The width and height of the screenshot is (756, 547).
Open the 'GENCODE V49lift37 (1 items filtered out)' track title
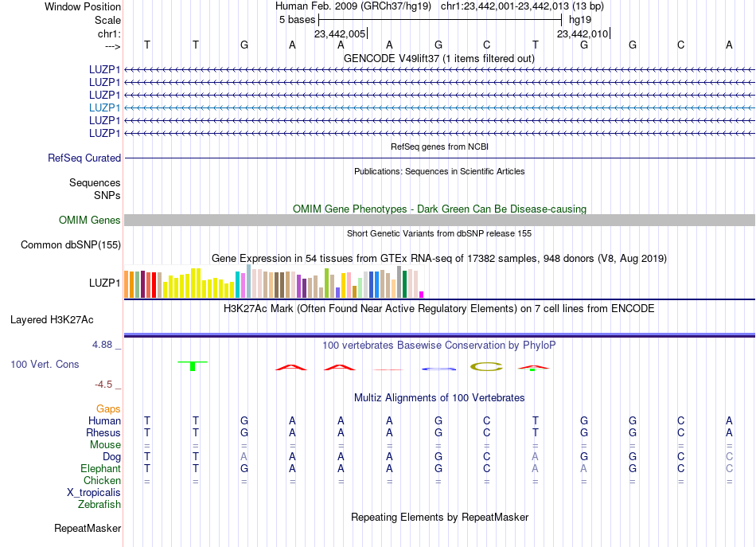click(x=439, y=58)
